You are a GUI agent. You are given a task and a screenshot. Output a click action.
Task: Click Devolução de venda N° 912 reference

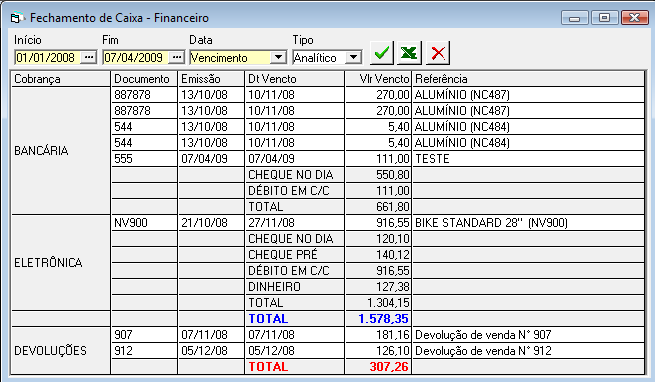(x=528, y=351)
